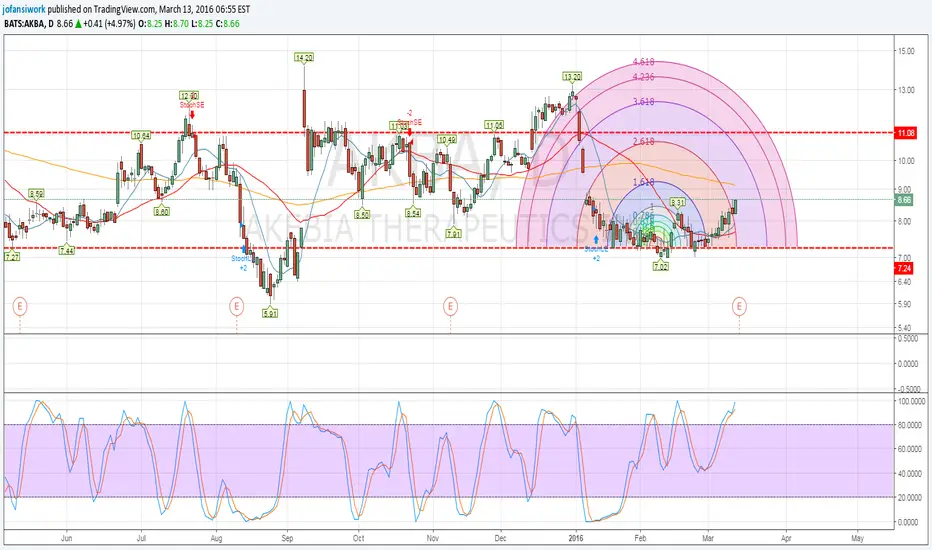Click the Feb label on time axis
This screenshot has width=932, height=550.
(x=640, y=538)
